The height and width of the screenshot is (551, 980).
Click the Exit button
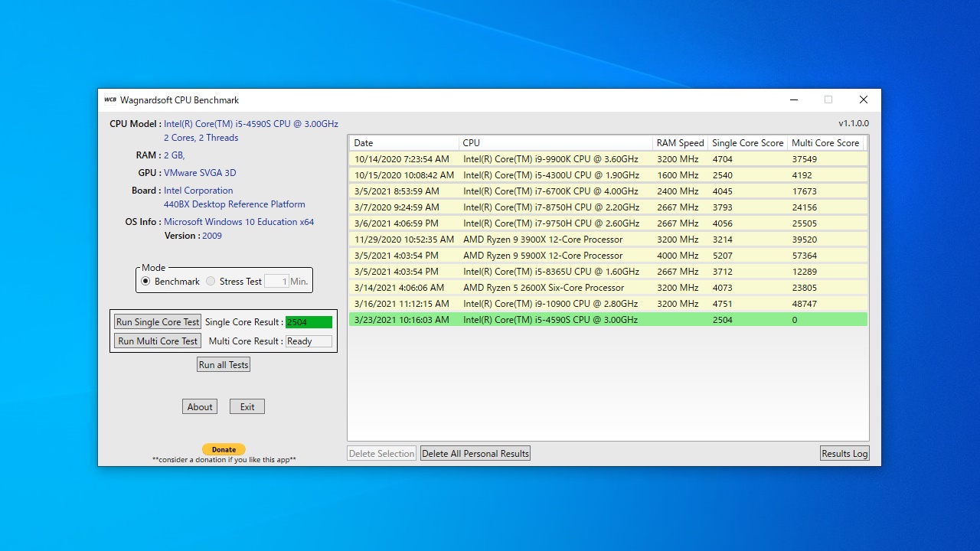[x=247, y=407]
